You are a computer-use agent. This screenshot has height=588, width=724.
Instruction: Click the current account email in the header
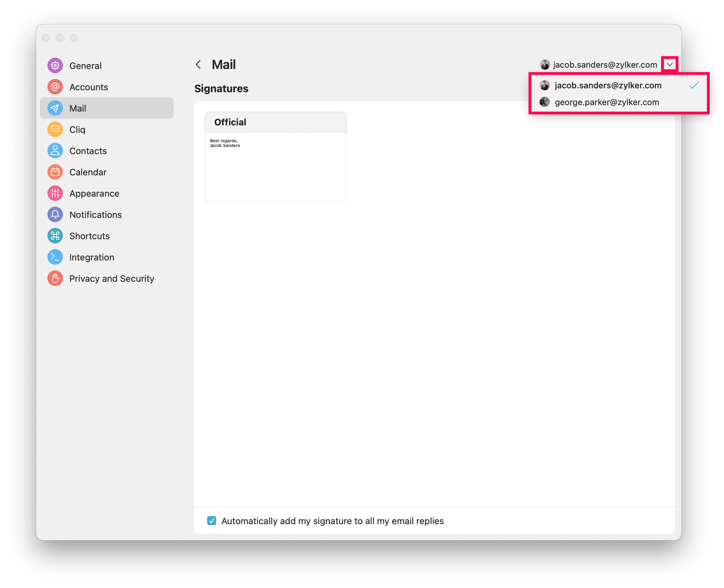coord(605,65)
